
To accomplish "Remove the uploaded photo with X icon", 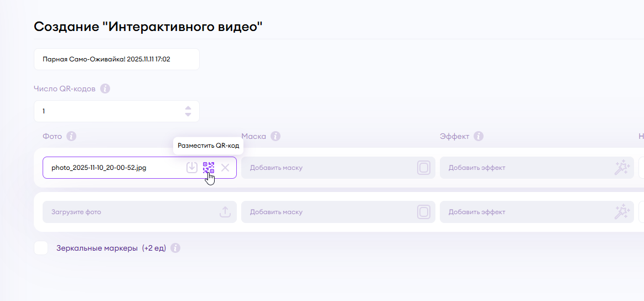I will pos(225,168).
